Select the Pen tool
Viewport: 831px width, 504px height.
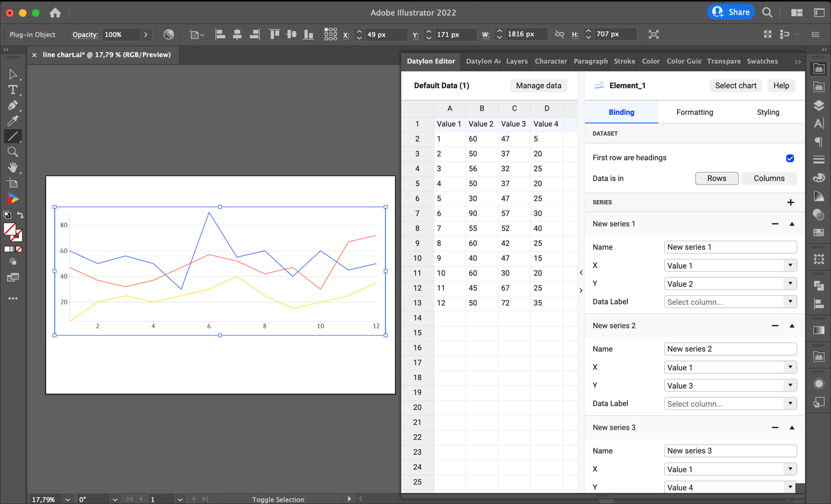tap(13, 105)
